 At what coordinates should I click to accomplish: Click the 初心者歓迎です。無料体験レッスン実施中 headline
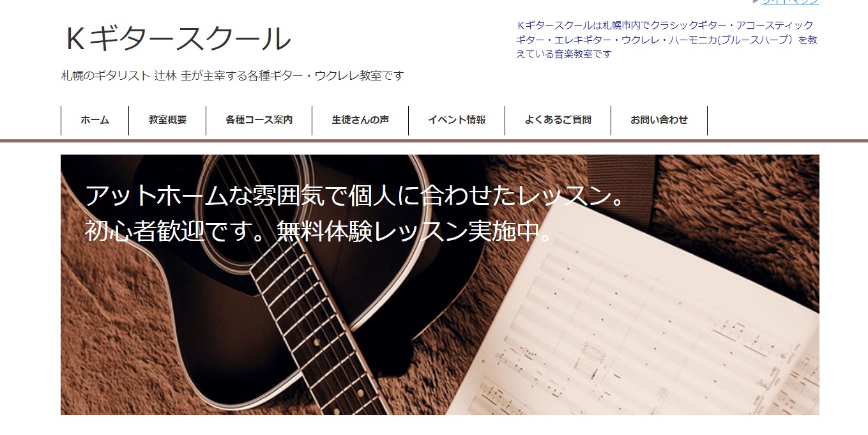pyautogui.click(x=319, y=232)
